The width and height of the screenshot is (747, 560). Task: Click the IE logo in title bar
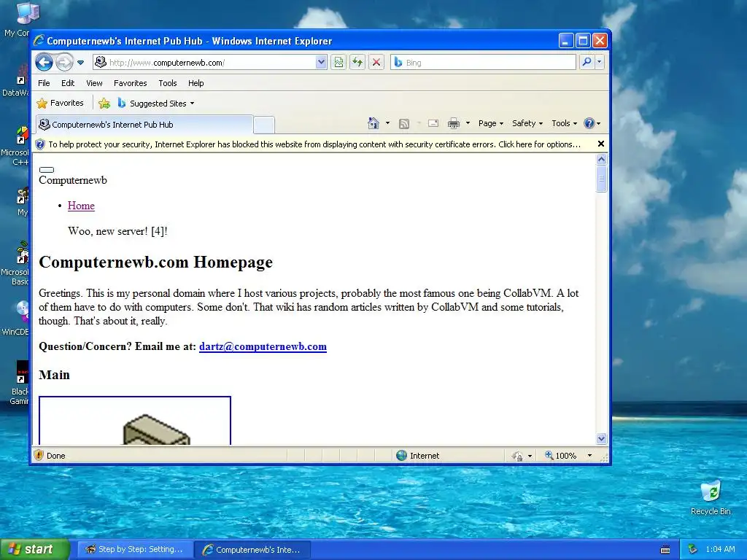(39, 41)
